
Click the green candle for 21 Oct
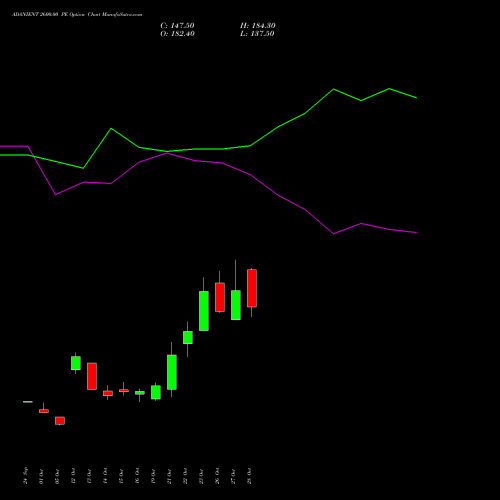172,372
